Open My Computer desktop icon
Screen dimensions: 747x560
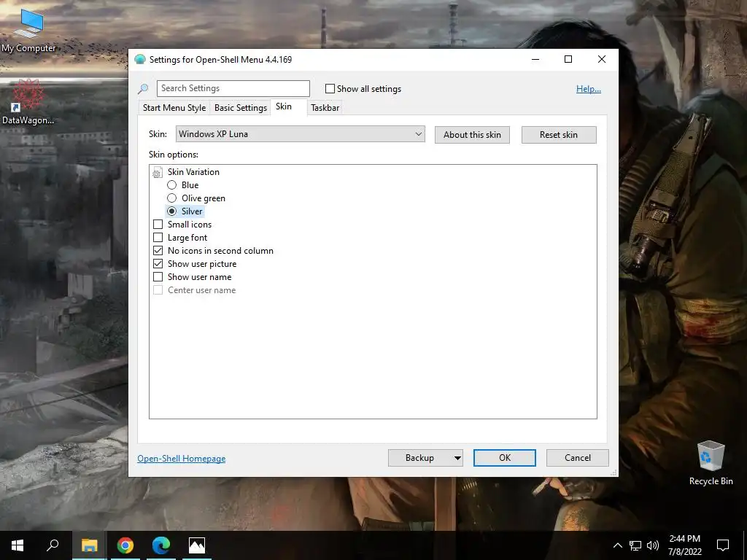(28, 29)
